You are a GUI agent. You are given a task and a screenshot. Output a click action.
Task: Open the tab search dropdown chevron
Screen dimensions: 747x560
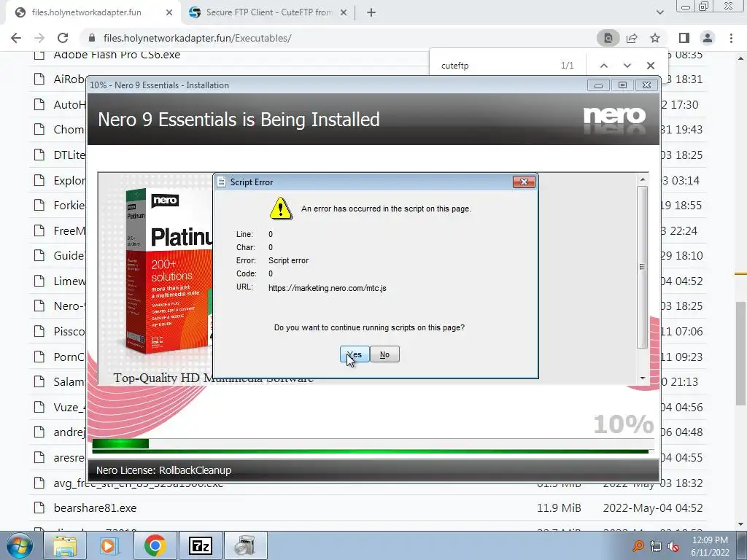pyautogui.click(x=659, y=12)
